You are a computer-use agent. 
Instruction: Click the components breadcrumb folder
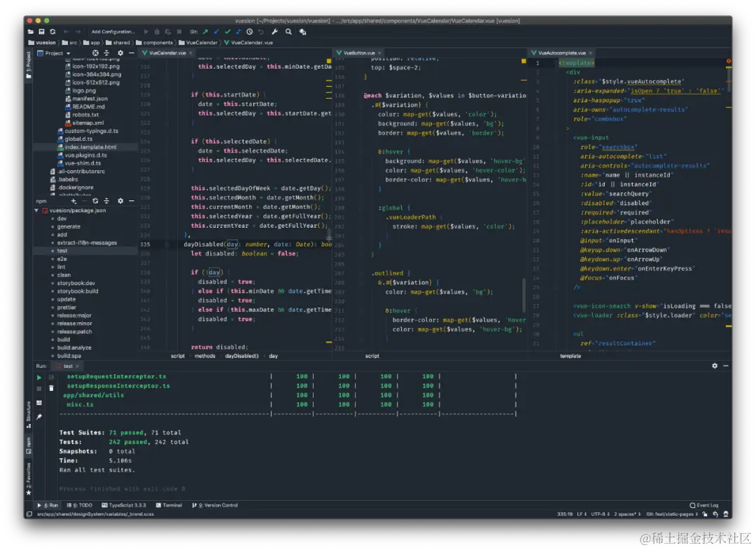click(x=154, y=43)
